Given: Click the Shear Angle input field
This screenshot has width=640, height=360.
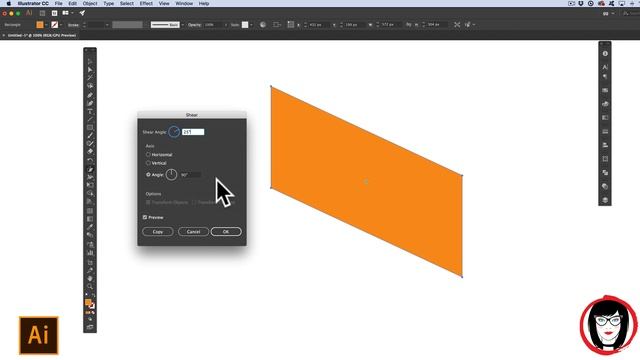Looking at the screenshot, I should click(193, 132).
